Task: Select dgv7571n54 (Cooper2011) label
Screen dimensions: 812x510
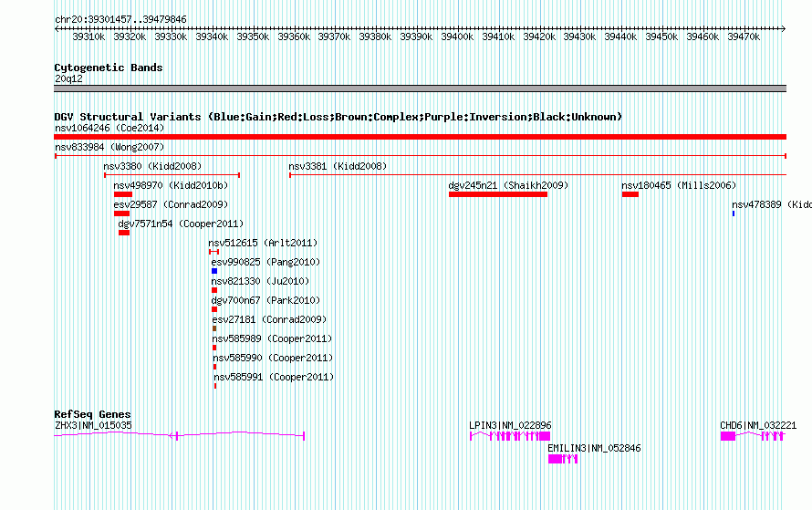Action: pyautogui.click(x=181, y=224)
